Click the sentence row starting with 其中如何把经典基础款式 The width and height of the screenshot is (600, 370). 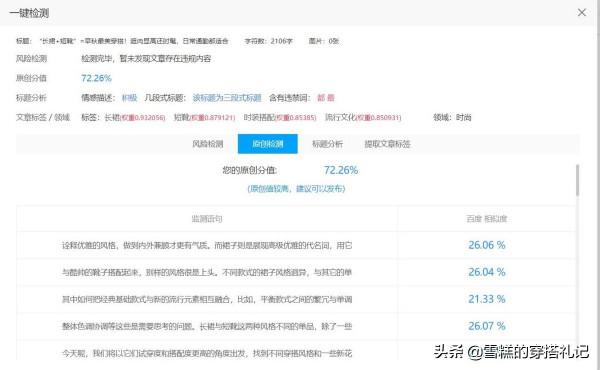(x=207, y=299)
